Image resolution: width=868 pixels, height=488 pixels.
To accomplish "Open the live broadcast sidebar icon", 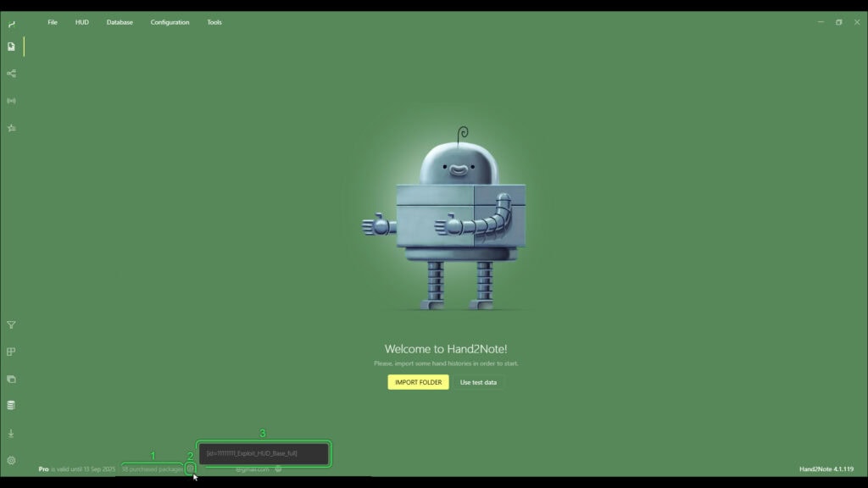I will [11, 101].
